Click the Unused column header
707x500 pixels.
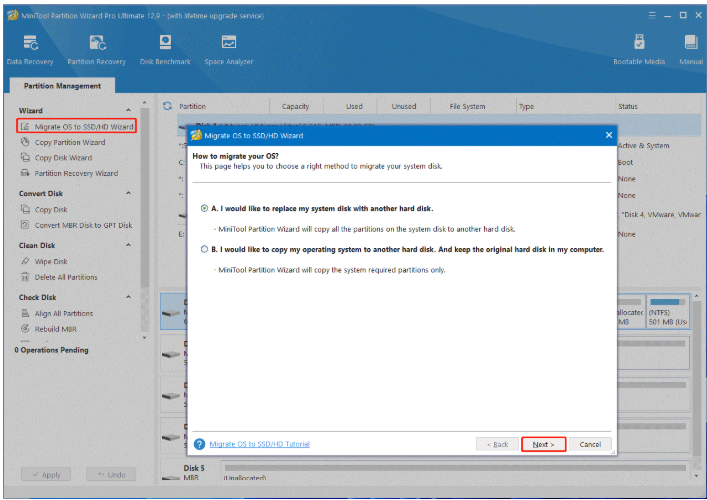[404, 106]
